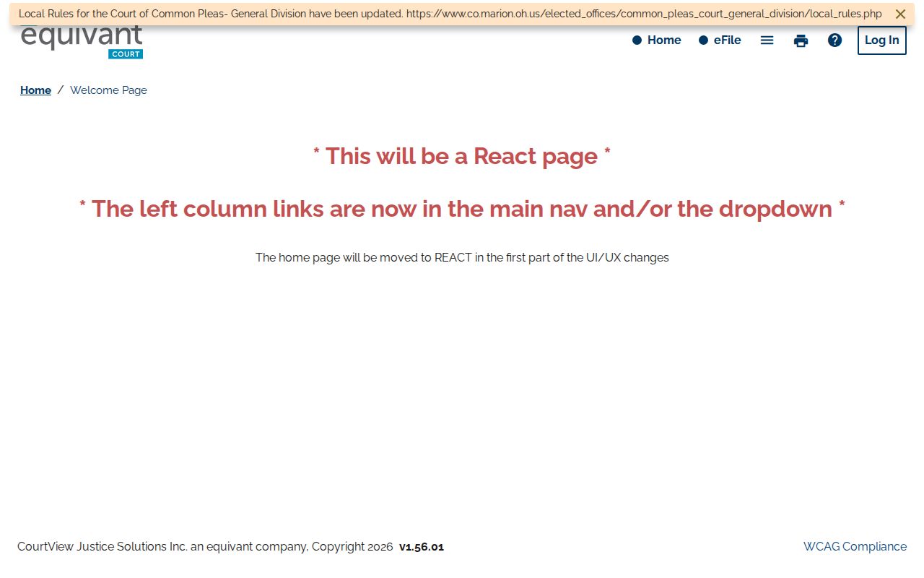Click the CourtView Justice Solutions copyright text
Viewport: 924px width, 578px height.
[x=205, y=547]
